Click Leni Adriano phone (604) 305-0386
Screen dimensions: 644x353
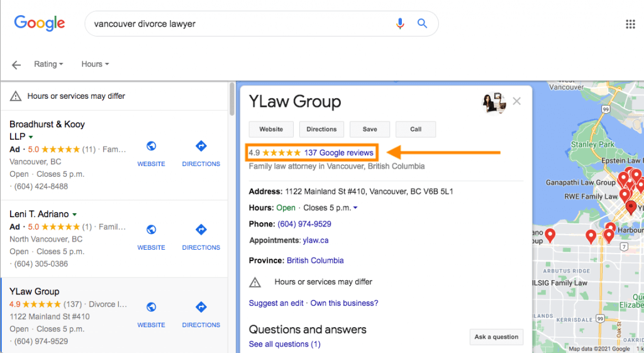click(41, 264)
